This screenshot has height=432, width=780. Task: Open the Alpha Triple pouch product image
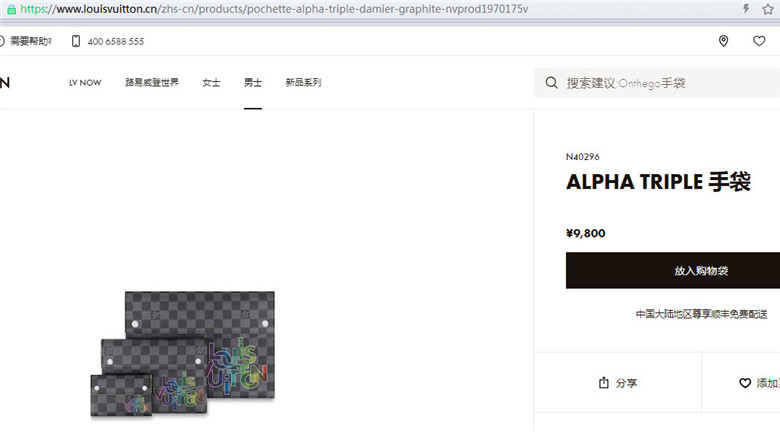click(x=183, y=354)
